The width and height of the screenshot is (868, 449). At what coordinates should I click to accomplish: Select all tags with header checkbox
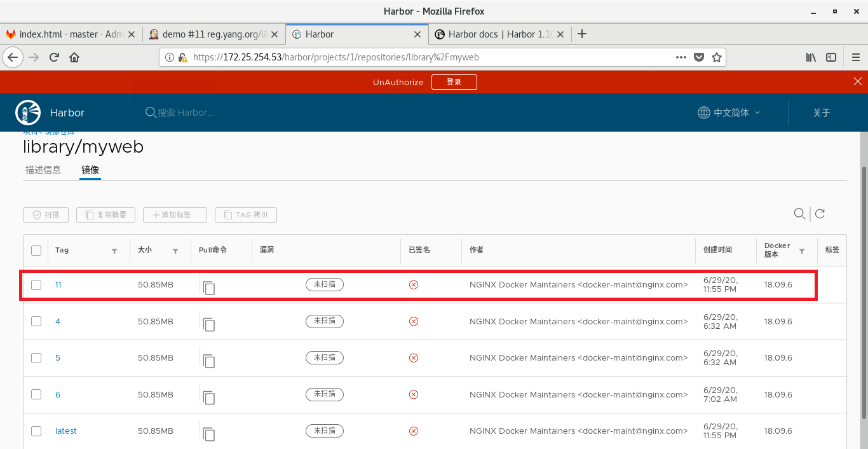[36, 251]
